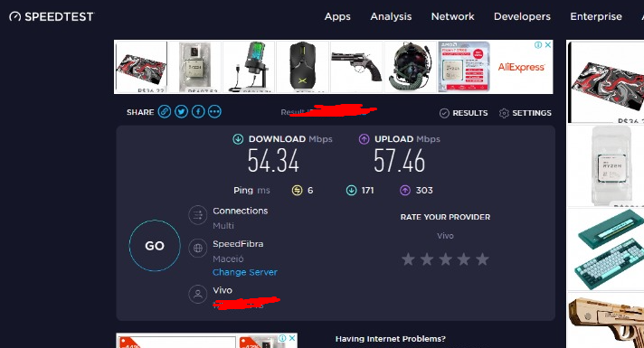
Task: Click the Having Internet Problems? heading
Action: pyautogui.click(x=390, y=339)
